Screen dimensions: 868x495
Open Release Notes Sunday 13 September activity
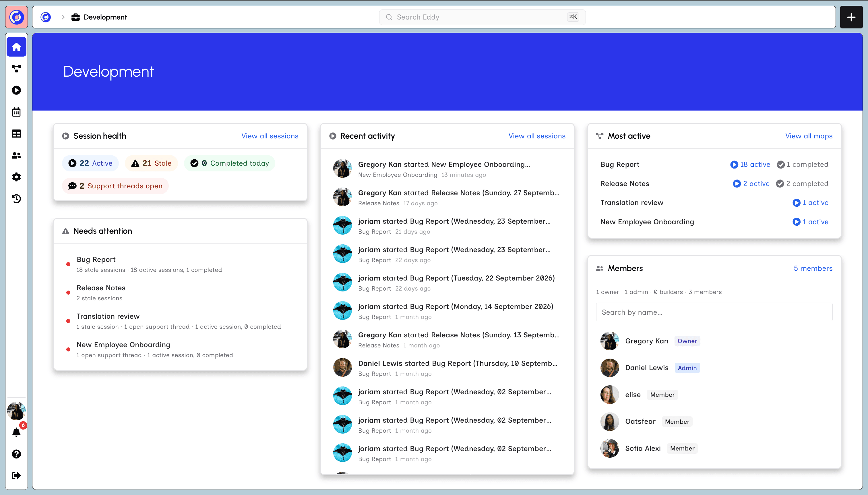(447, 340)
